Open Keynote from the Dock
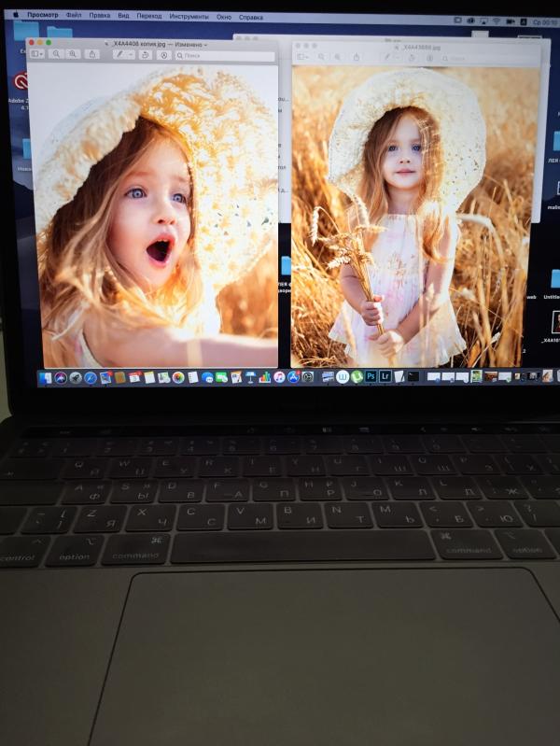The width and height of the screenshot is (560, 746). (250, 378)
